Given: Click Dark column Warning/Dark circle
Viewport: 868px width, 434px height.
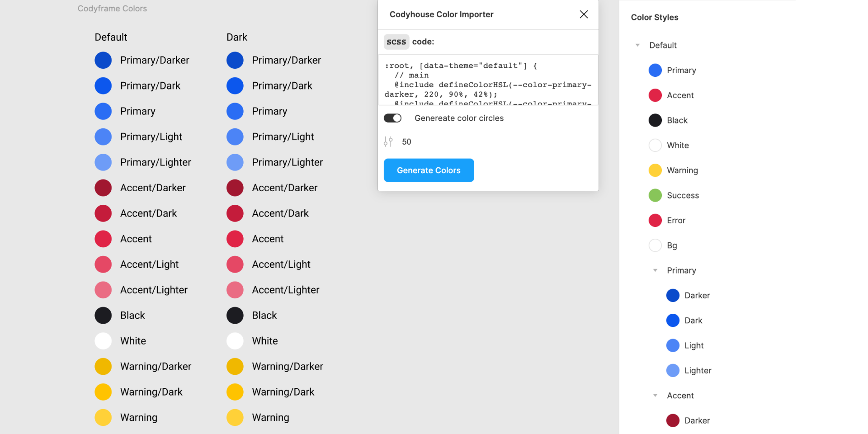Looking at the screenshot, I should coord(235,392).
